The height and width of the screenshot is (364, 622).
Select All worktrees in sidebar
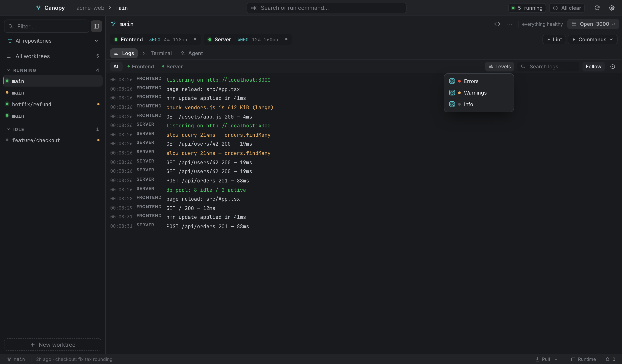pyautogui.click(x=53, y=56)
